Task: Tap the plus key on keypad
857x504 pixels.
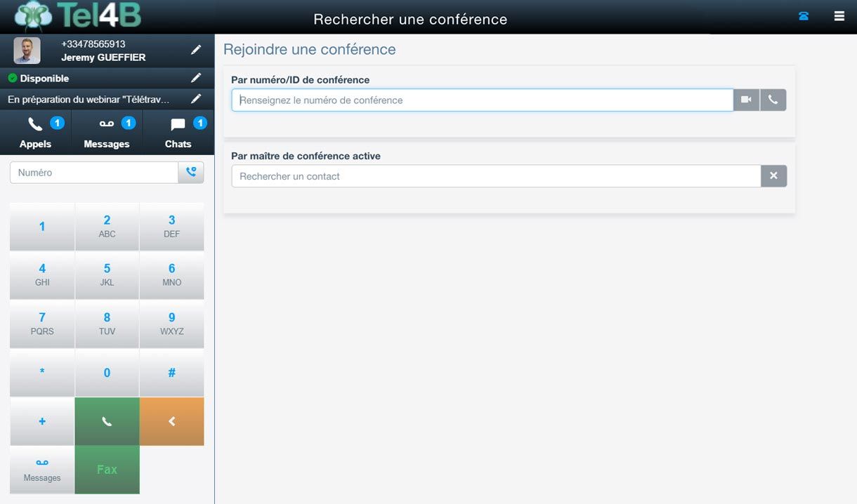Action: point(42,421)
